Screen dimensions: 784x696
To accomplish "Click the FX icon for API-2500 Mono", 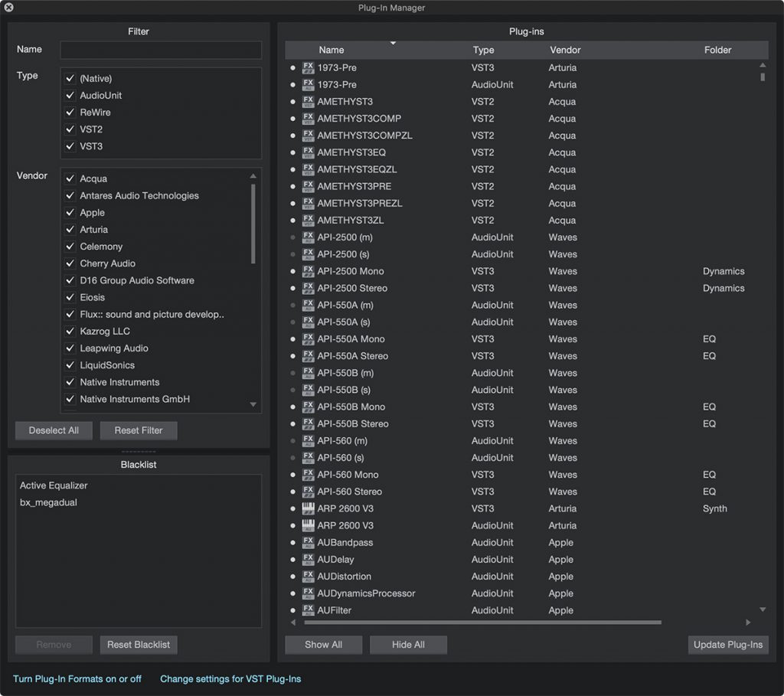I will (308, 271).
